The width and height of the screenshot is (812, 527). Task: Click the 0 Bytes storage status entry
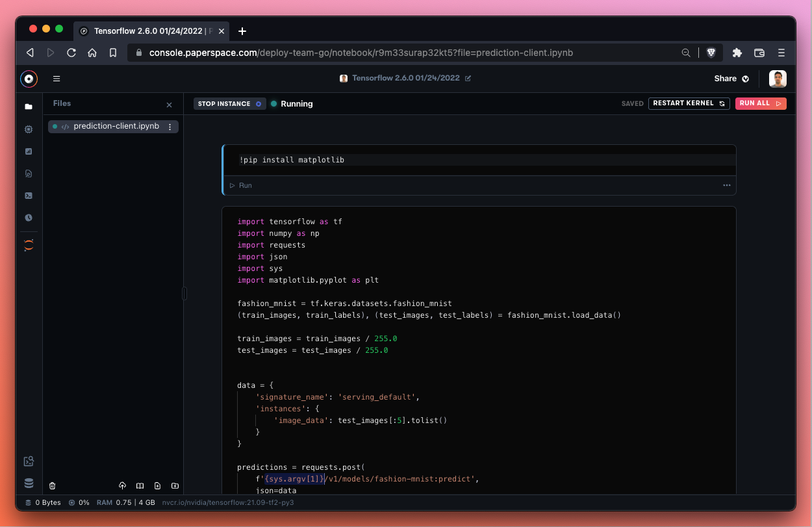(43, 502)
